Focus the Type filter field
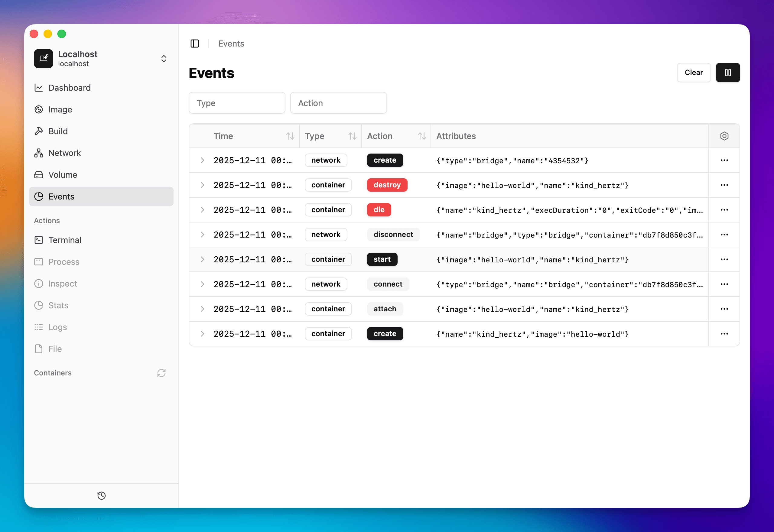 (x=237, y=103)
